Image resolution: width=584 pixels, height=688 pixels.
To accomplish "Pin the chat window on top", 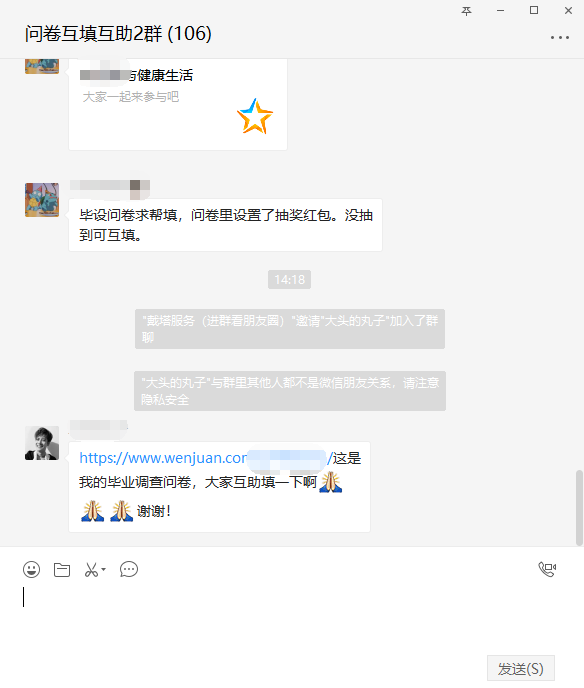I will pos(466,11).
